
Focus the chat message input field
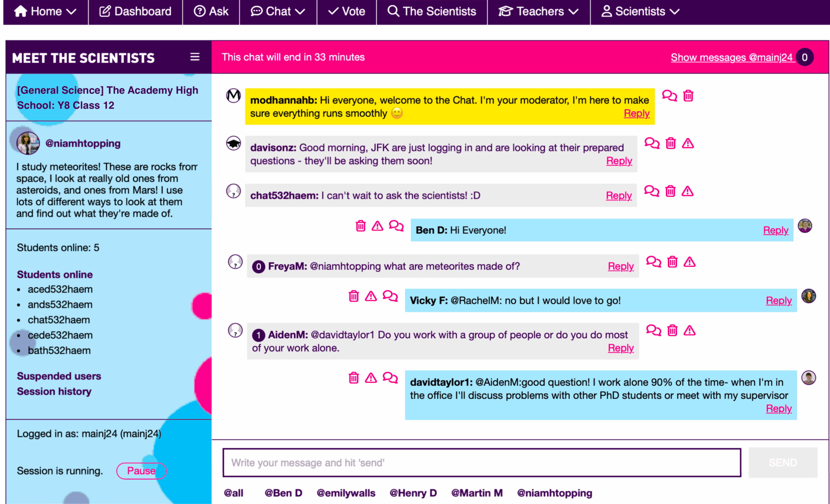482,463
